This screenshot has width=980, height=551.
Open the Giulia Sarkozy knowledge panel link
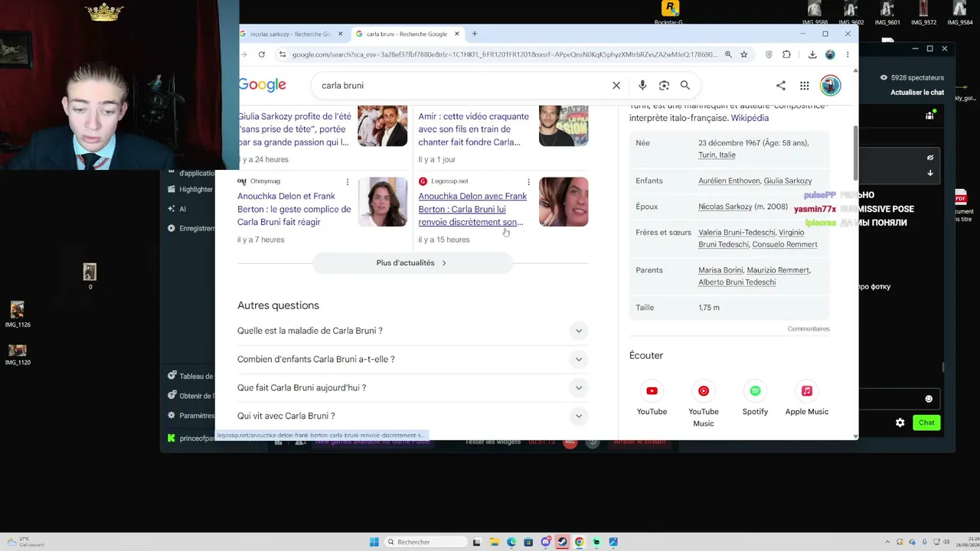[788, 181]
